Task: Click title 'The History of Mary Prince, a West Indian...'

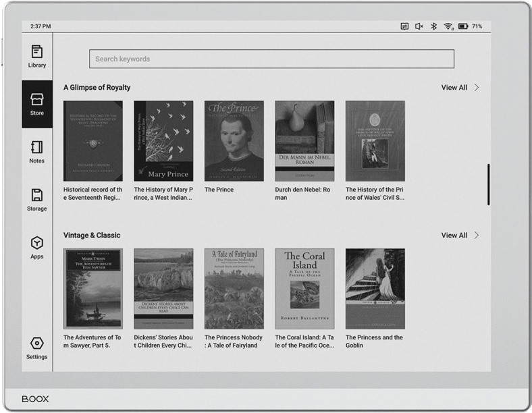Action: pyautogui.click(x=163, y=194)
